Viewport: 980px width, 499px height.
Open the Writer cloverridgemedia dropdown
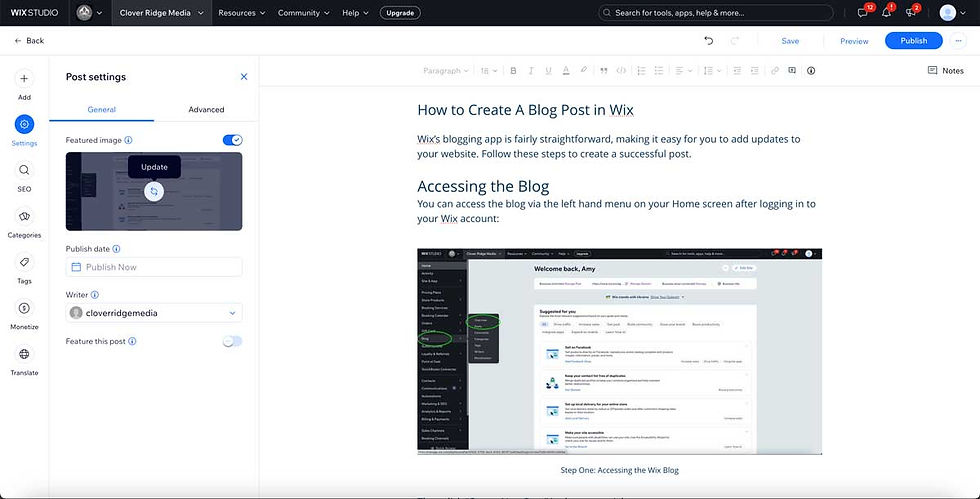pyautogui.click(x=154, y=313)
